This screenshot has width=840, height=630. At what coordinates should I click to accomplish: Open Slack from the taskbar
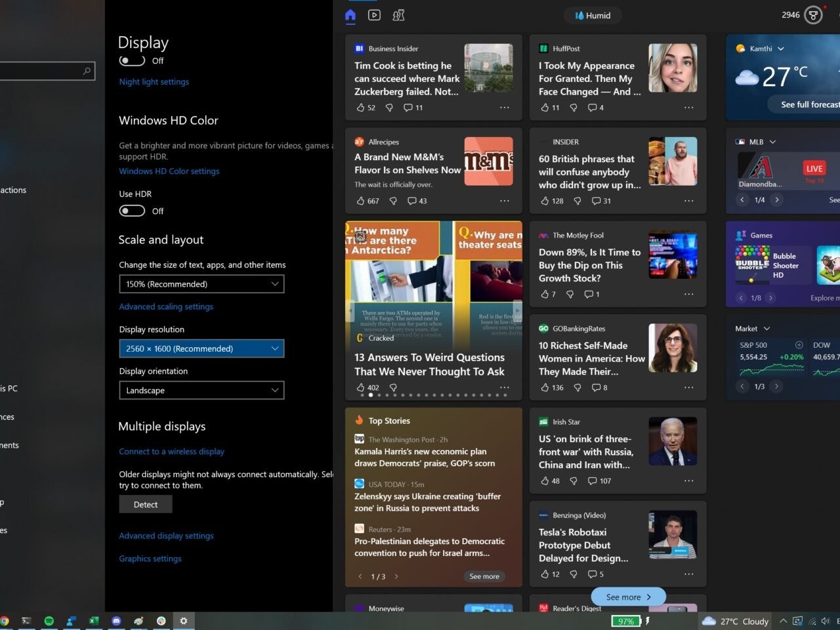(x=161, y=620)
